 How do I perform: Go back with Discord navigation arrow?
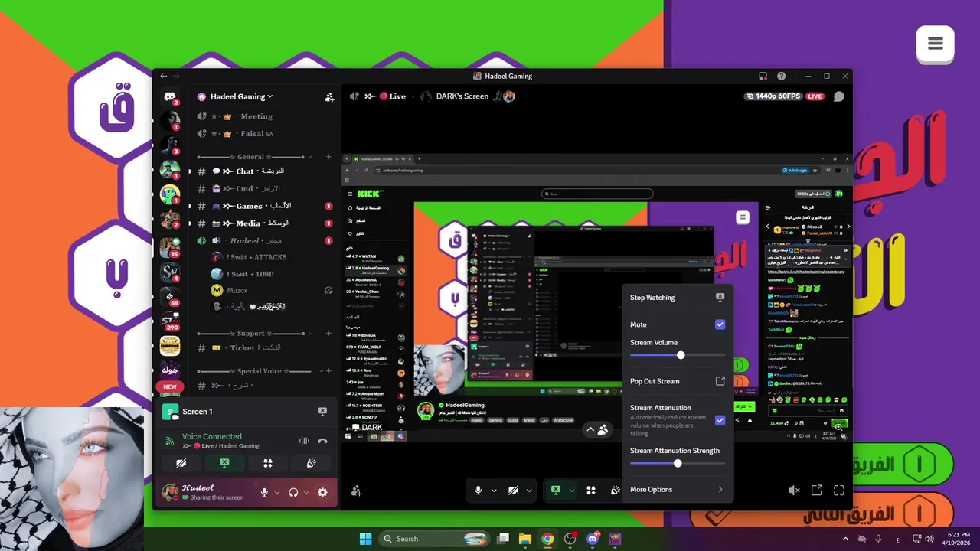[x=163, y=77]
